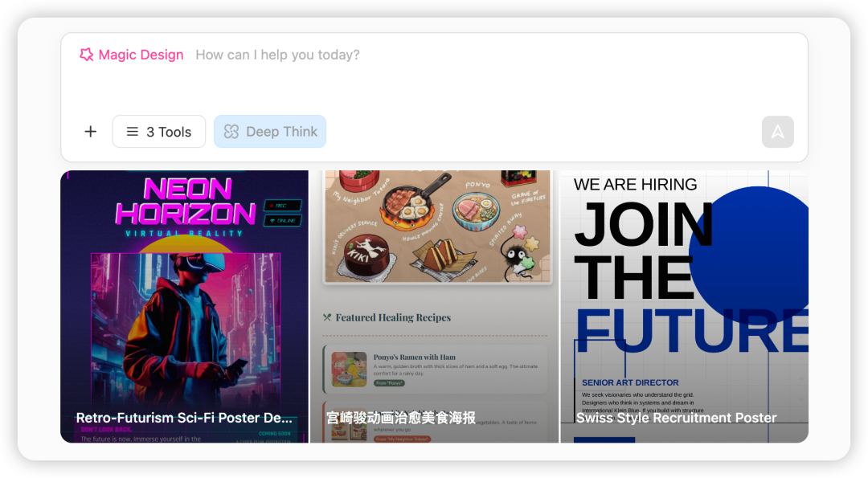This screenshot has height=478, width=868.
Task: Click Ponyo's Ramen with Ham recipe card
Action: coord(435,369)
